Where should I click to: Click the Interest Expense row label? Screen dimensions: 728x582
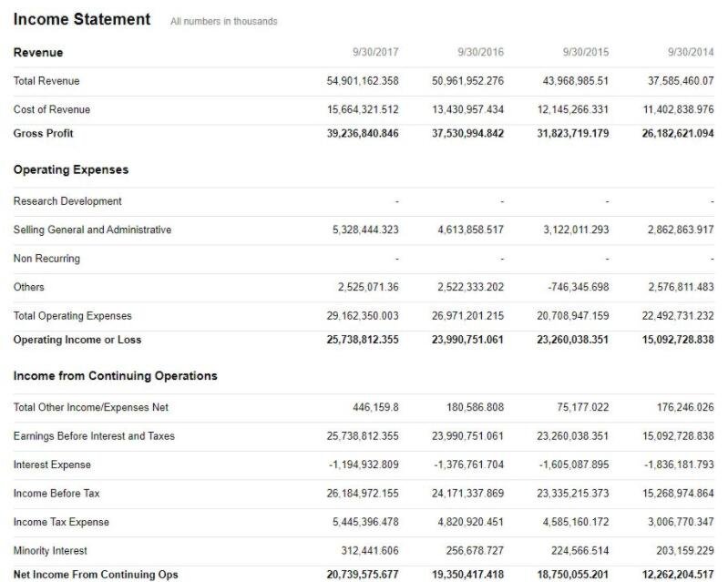(x=52, y=465)
